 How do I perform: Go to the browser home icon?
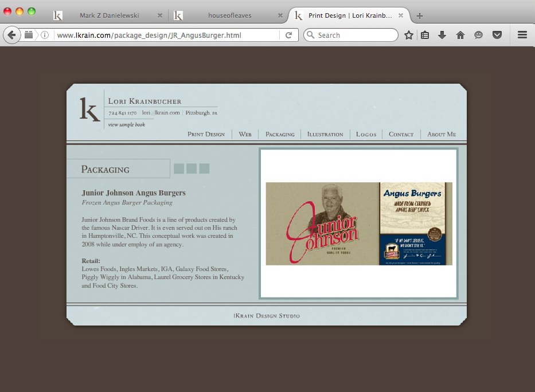tap(460, 35)
